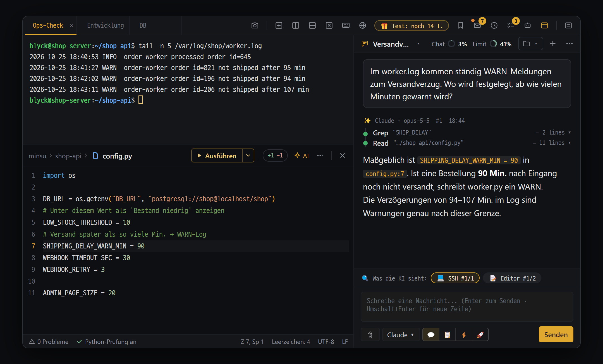Click in the Schreibe eine Nachricht field
Image resolution: width=603 pixels, height=364 pixels.
click(x=467, y=307)
